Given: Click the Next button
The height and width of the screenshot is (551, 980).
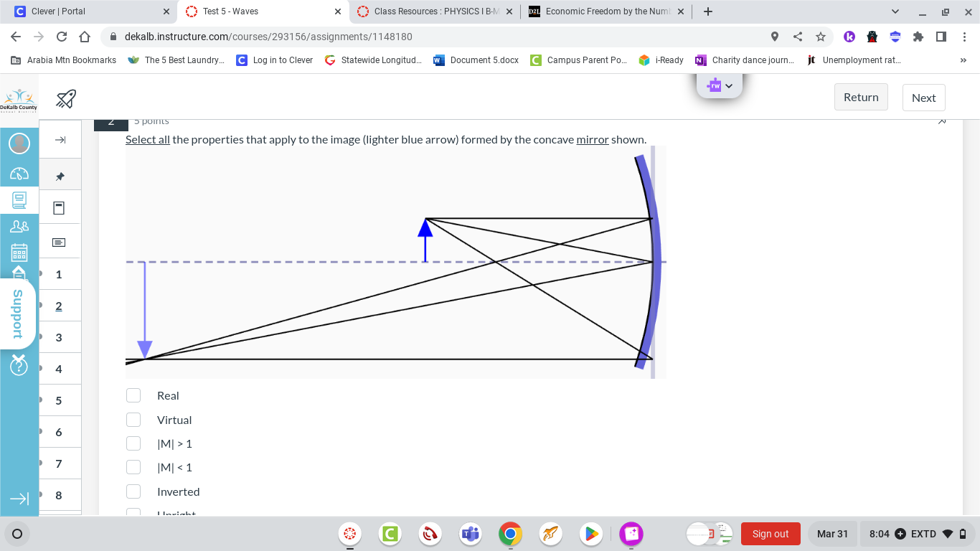Looking at the screenshot, I should point(923,97).
